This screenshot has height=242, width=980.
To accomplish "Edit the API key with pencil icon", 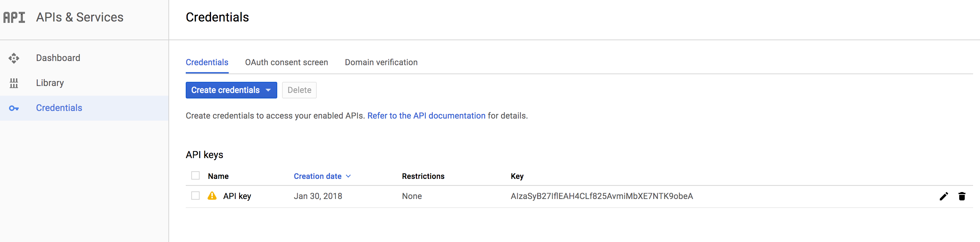I will [x=944, y=196].
